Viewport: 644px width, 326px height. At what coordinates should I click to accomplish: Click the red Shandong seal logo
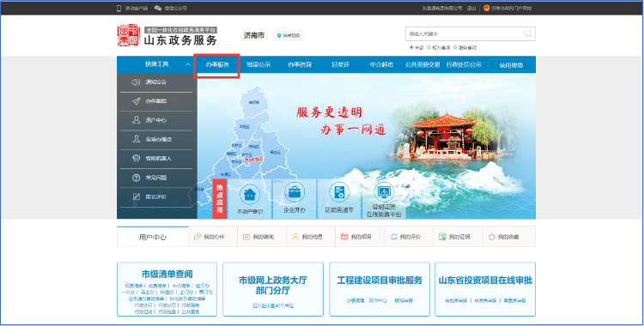128,35
